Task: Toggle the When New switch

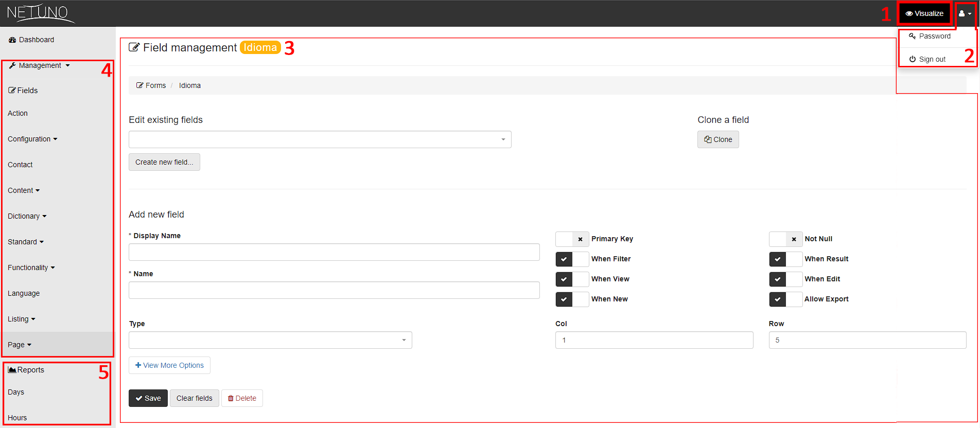Action: click(x=572, y=299)
